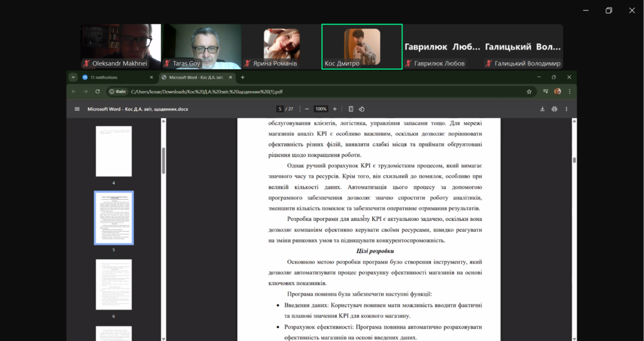This screenshot has width=644, height=341.
Task: Open the media controls icon in Chrome toolbar
Action: 545,92
